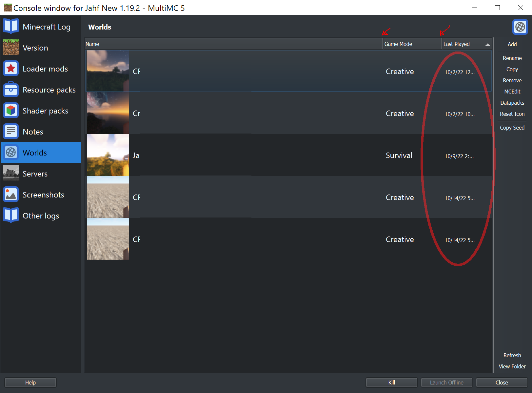Click the globe icon above the Add button
The width and height of the screenshot is (532, 393).
click(x=520, y=27)
